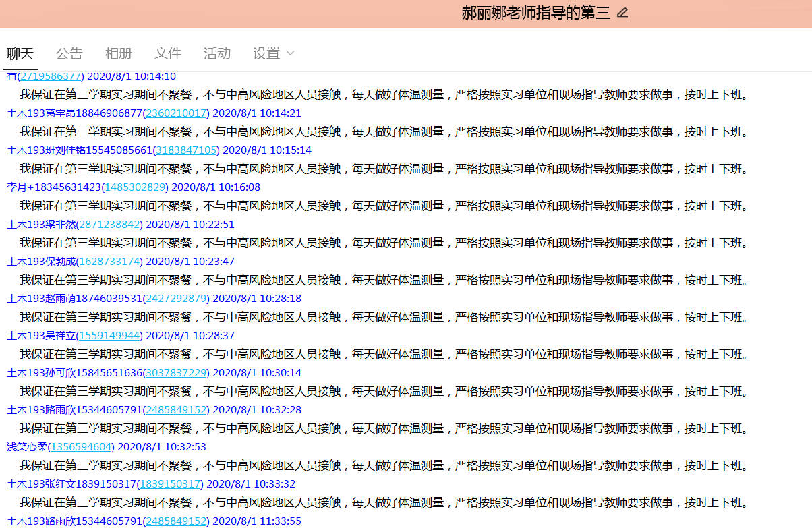Open the 公告 tab
Viewport: 812px width, 528px height.
click(x=69, y=53)
